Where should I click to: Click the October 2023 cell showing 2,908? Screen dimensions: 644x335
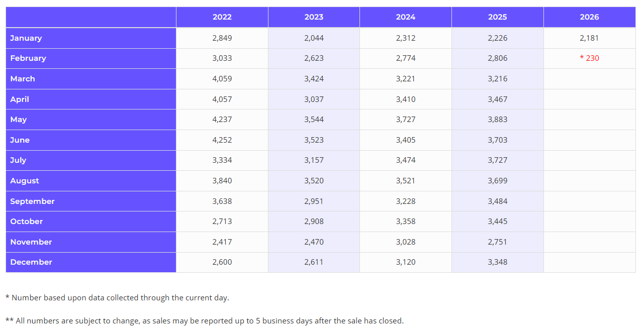click(x=314, y=221)
